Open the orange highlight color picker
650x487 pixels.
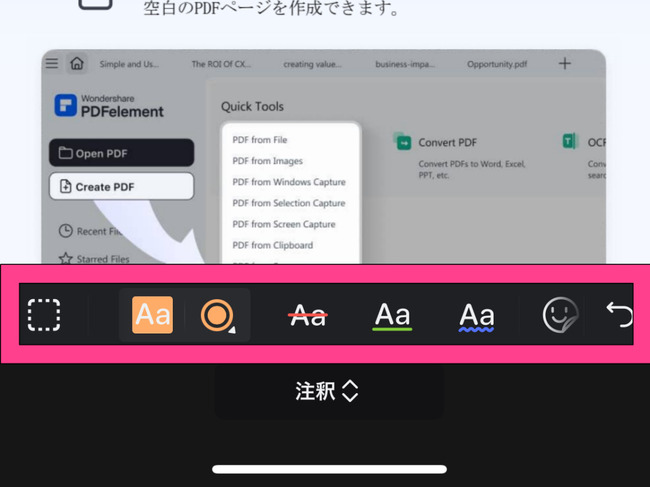[218, 316]
